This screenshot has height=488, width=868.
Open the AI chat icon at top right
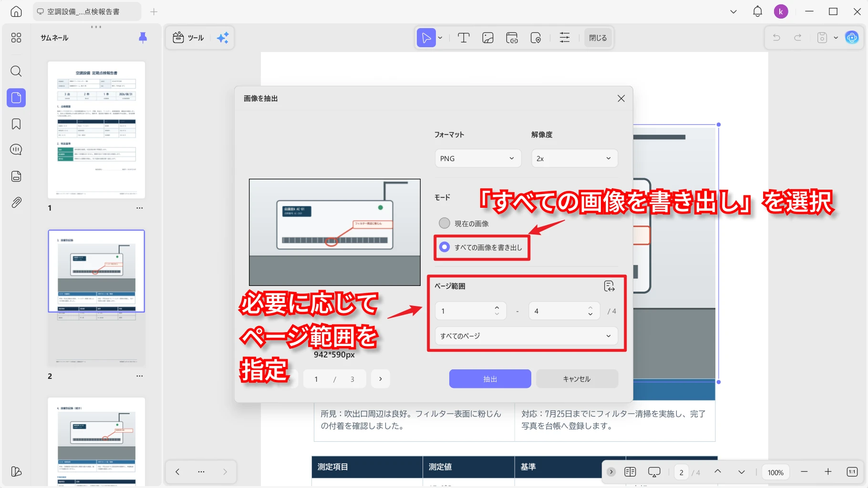[852, 38]
